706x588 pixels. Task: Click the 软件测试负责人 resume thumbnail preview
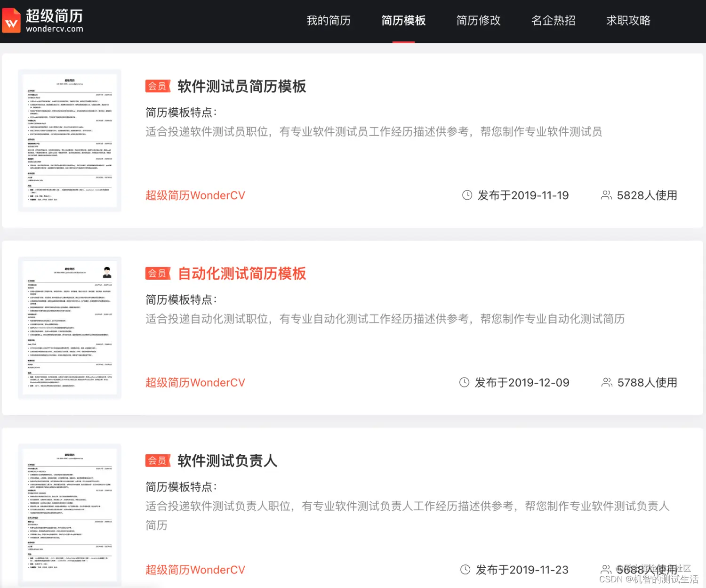[70, 515]
